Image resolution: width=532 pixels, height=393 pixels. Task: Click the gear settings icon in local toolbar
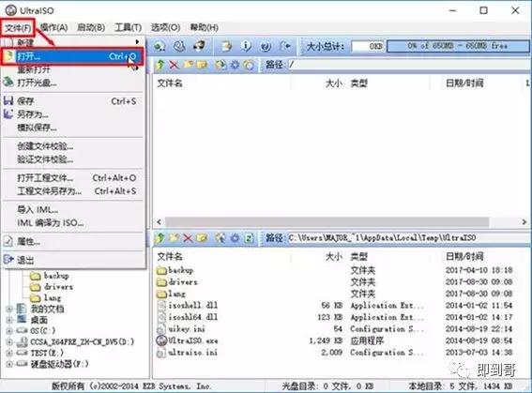point(235,238)
